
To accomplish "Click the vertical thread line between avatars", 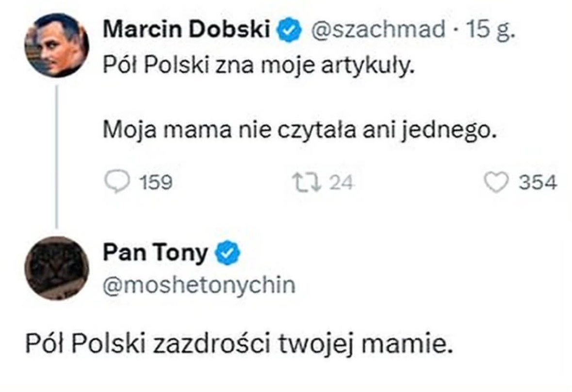I will [58, 155].
